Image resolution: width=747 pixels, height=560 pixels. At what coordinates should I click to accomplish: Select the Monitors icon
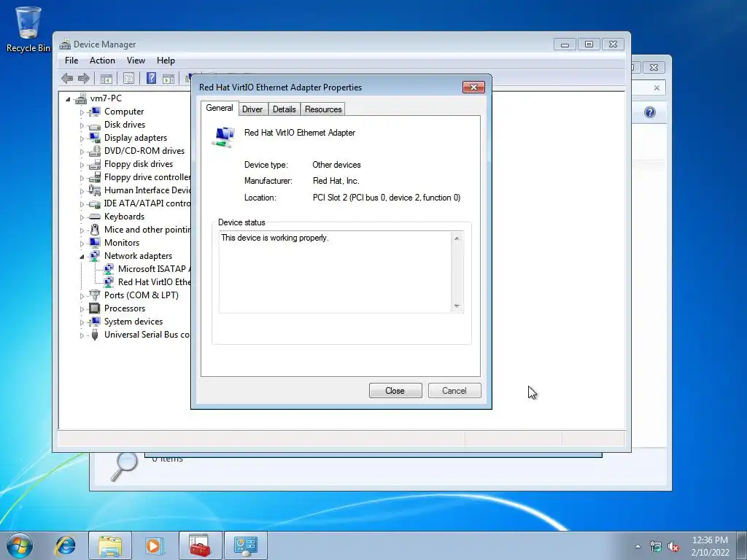coord(96,243)
